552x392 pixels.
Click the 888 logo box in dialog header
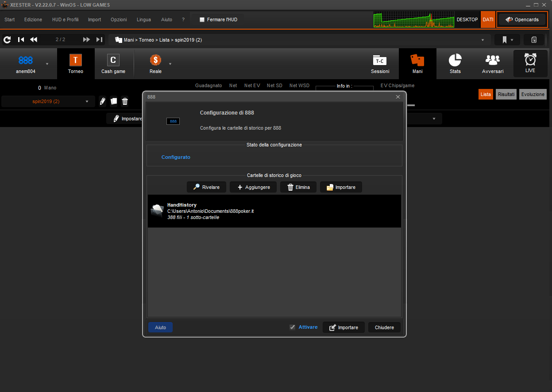pos(173,121)
